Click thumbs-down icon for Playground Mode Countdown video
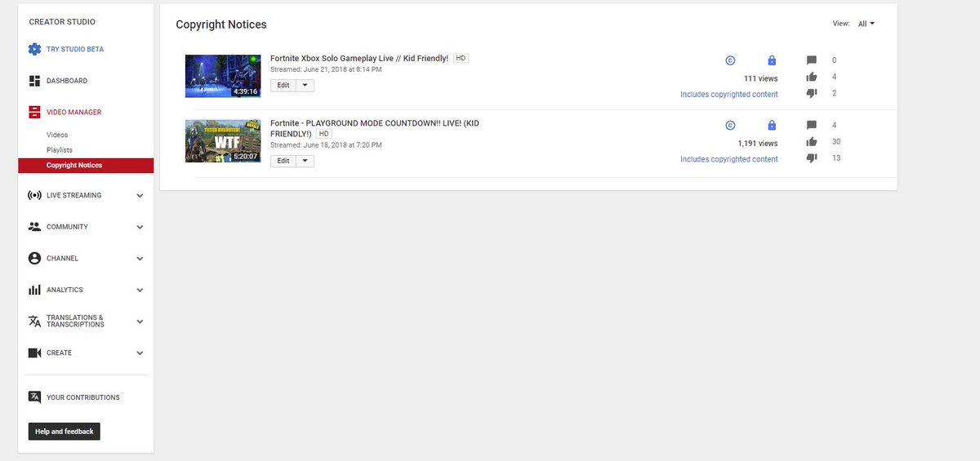 [x=812, y=158]
